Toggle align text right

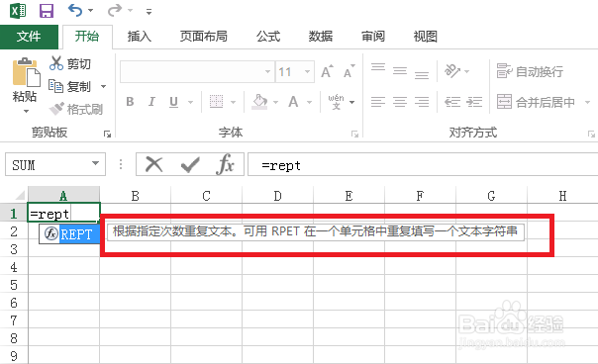[x=422, y=102]
